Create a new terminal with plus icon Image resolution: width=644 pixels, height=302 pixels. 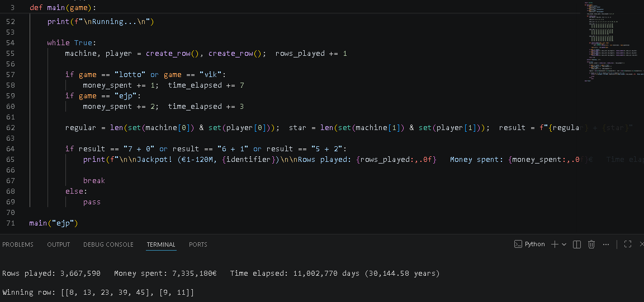click(555, 244)
